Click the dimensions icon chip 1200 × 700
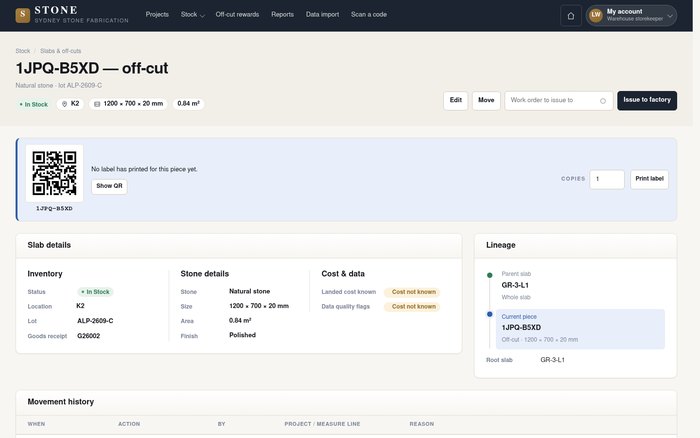This screenshot has height=438, width=700. tap(128, 104)
